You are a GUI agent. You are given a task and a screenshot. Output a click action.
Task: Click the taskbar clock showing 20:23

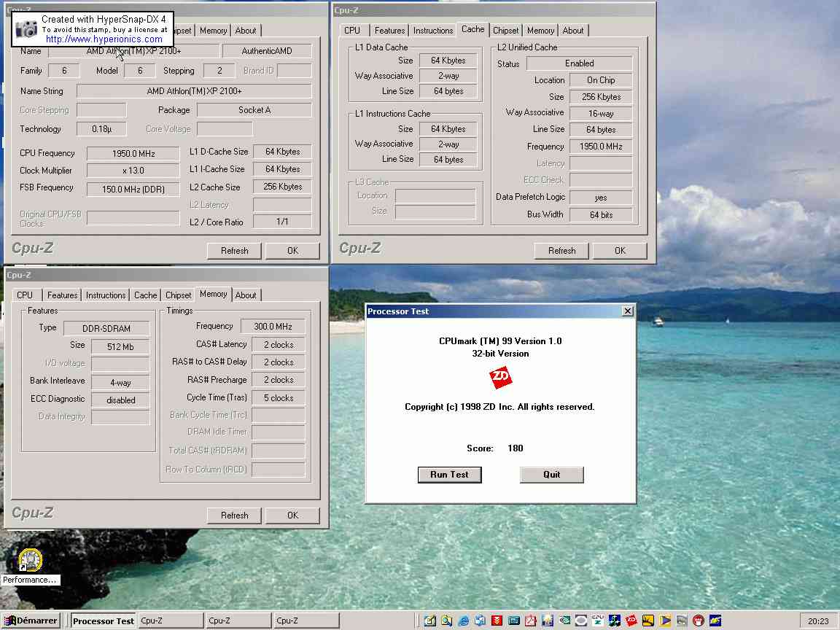point(818,621)
